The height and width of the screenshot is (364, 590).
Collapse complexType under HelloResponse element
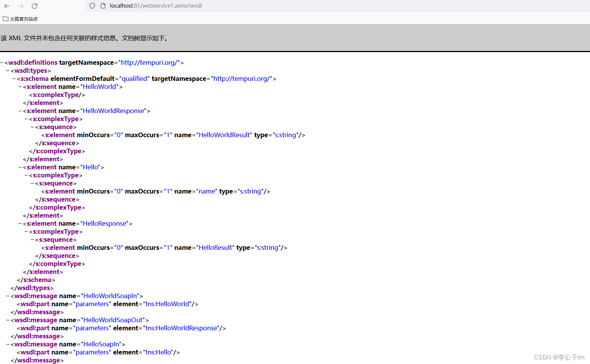click(x=26, y=231)
